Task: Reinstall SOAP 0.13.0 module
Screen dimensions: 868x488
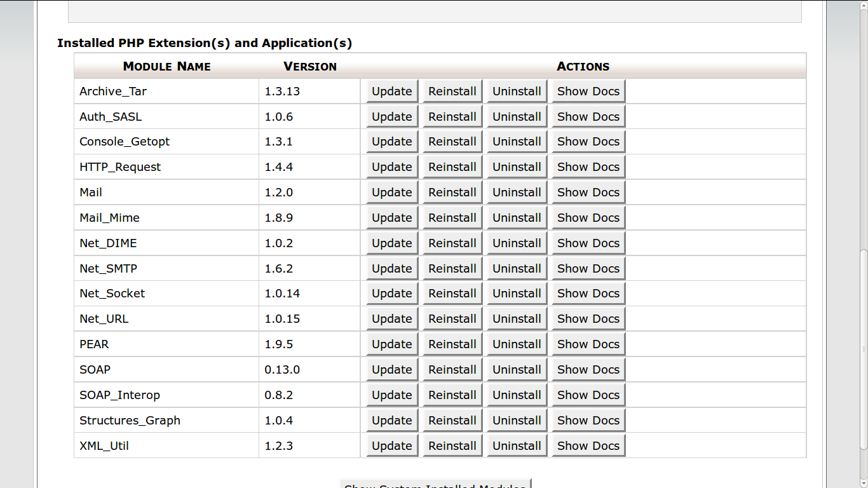Action: click(452, 370)
